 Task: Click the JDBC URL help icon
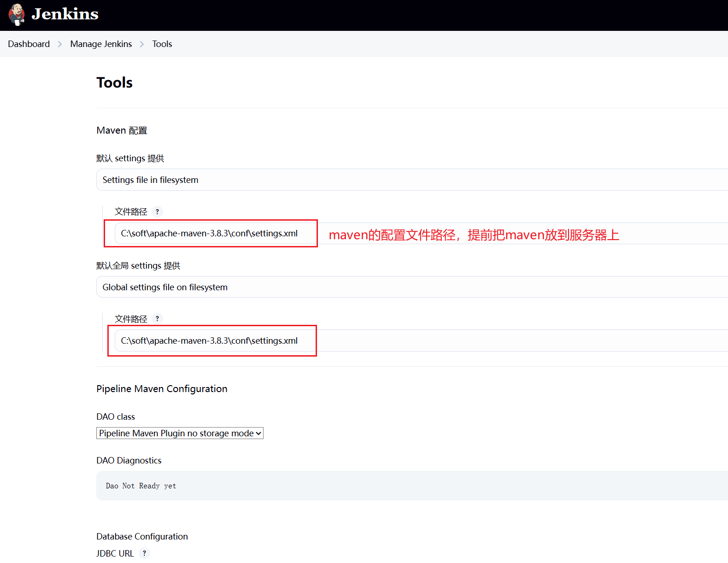145,553
